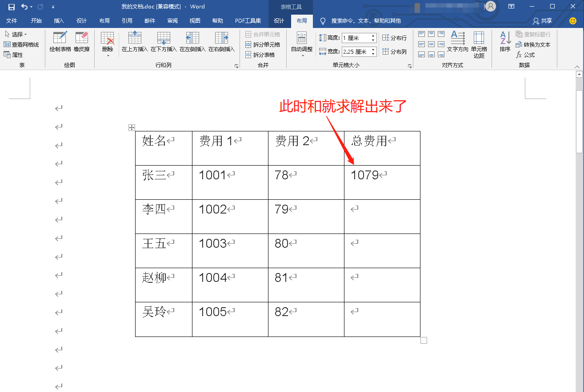
Task: Switch to the 设计 tab under 表格工具
Action: (279, 20)
